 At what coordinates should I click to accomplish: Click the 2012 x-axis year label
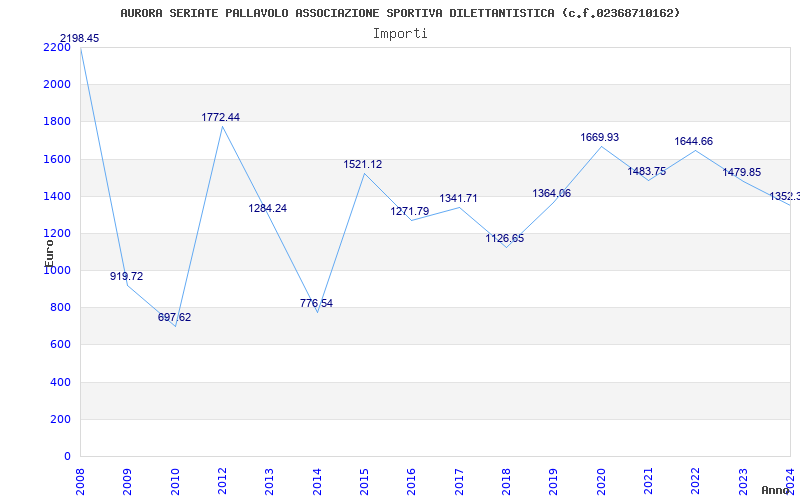click(222, 481)
